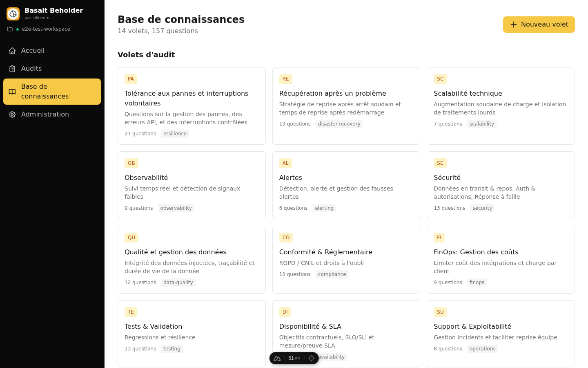Screen dimensions: 588x368
Task: Toggle the resilience tag chip
Action: pos(175,133)
